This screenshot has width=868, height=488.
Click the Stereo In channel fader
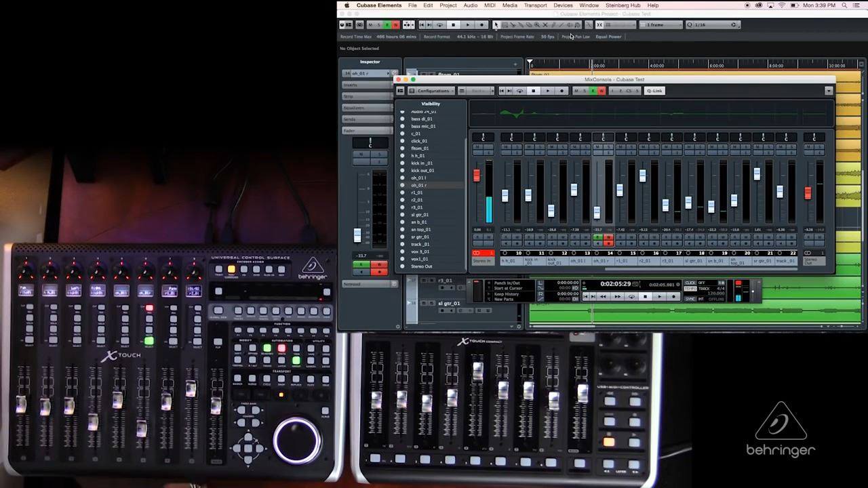[477, 176]
